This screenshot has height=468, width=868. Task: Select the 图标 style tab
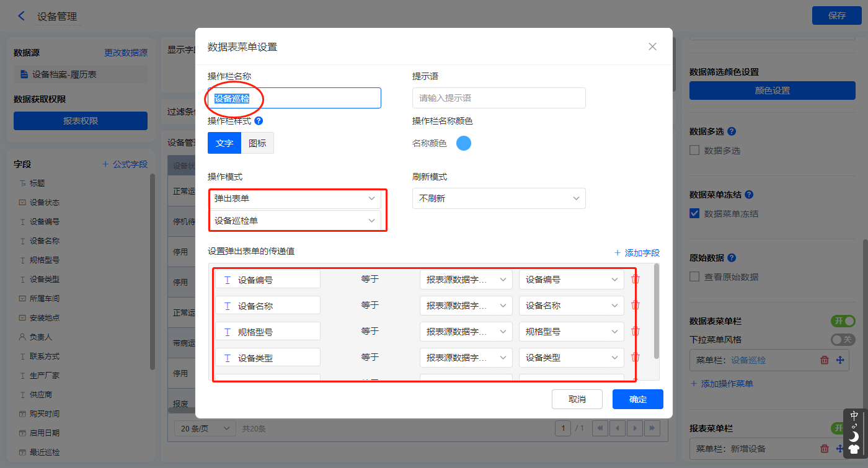coord(257,143)
